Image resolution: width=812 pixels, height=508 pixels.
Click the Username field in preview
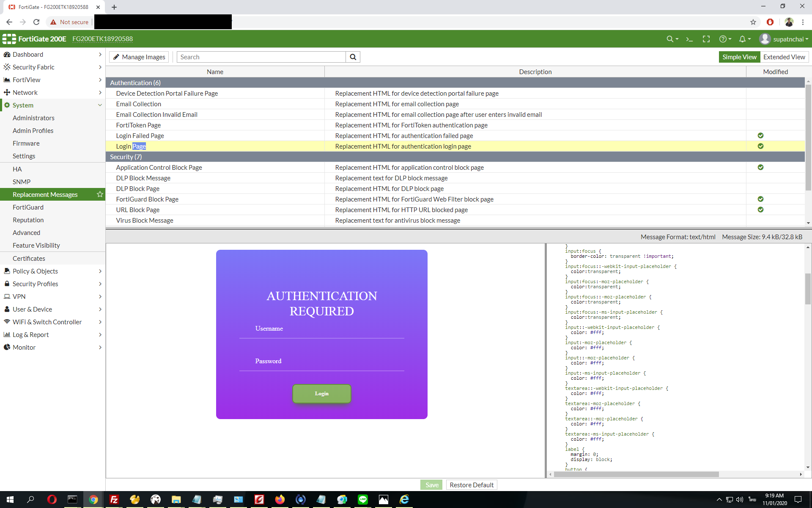point(322,329)
